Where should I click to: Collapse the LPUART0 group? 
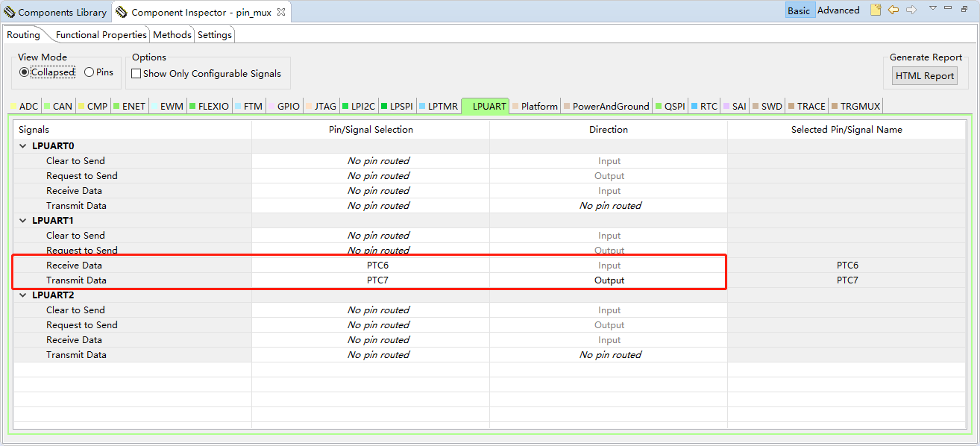tap(22, 146)
